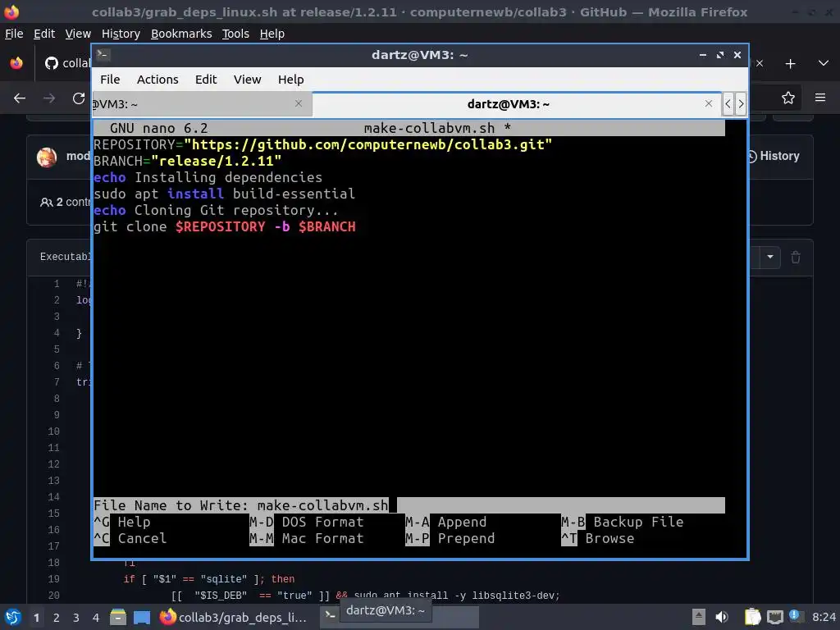This screenshot has width=840, height=630.
Task: Open the network status tray icon
Action: coord(774,617)
